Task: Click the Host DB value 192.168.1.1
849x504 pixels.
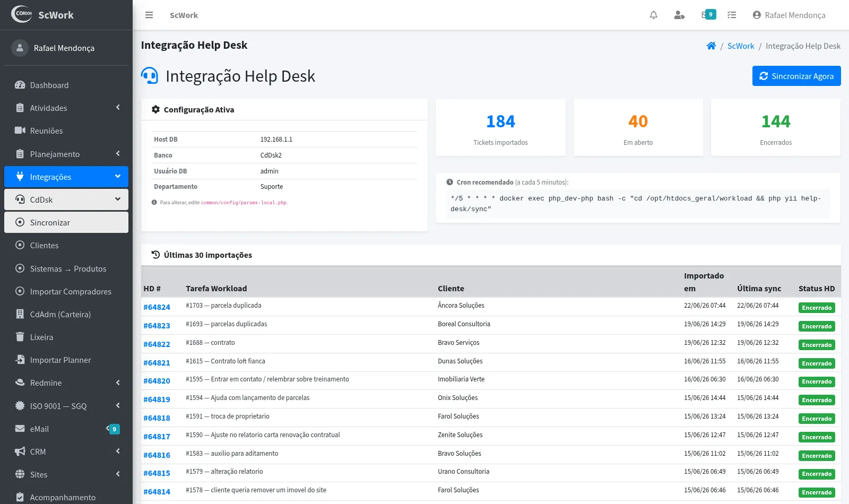Action: 276,140
